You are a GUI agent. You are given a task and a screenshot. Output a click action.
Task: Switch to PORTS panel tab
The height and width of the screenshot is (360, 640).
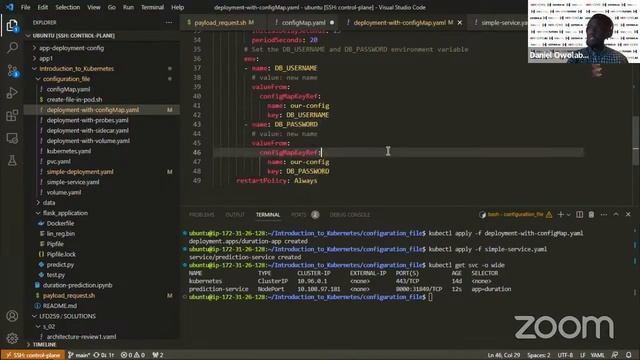(x=304, y=215)
